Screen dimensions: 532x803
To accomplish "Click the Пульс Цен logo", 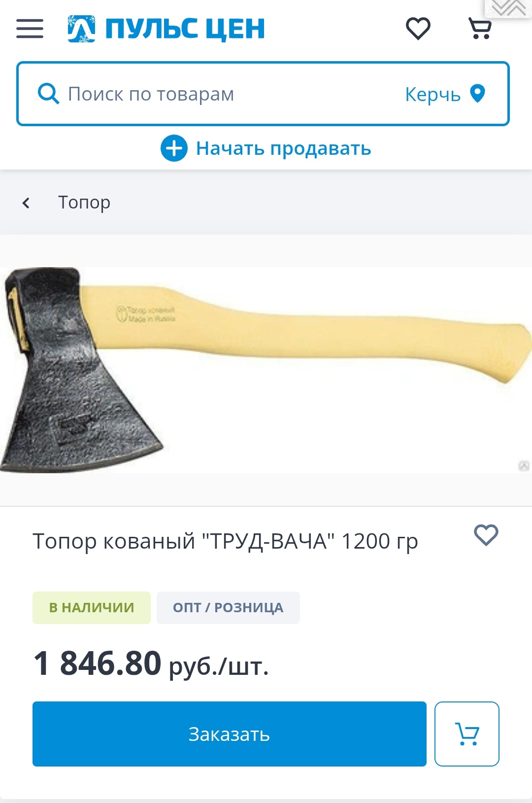I will pyautogui.click(x=166, y=29).
